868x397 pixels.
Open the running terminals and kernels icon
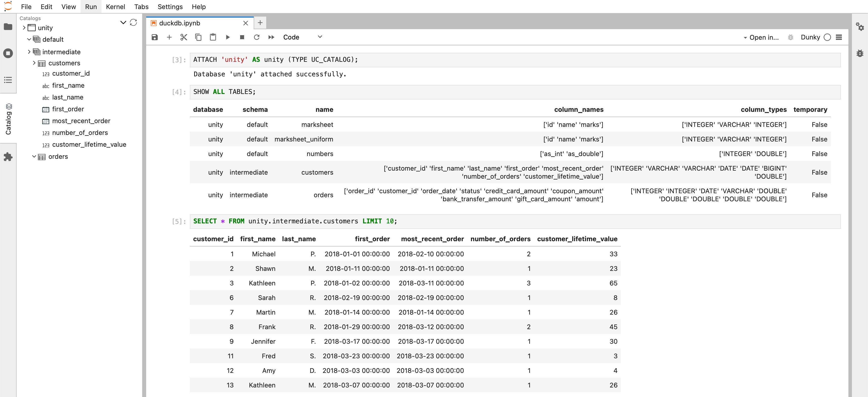point(8,53)
